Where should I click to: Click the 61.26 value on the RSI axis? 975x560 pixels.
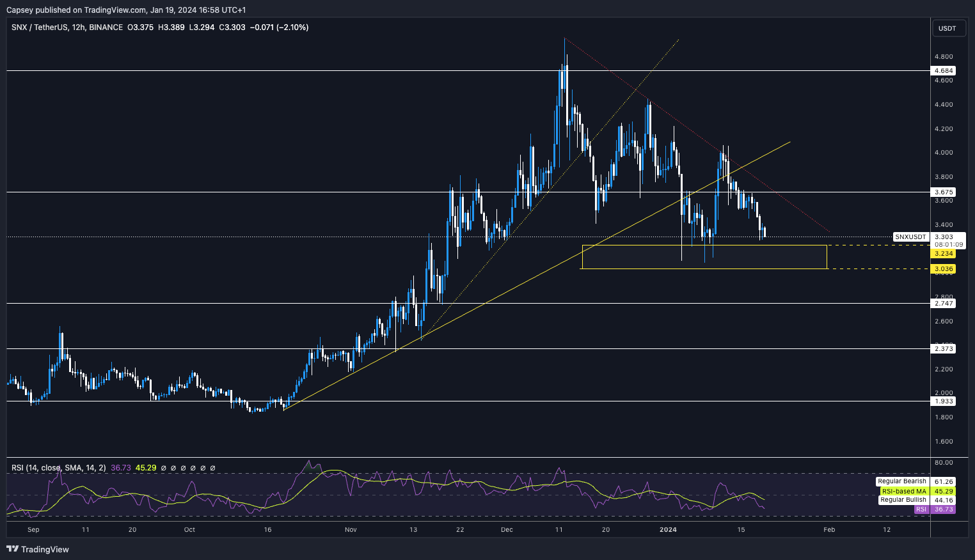coord(944,481)
